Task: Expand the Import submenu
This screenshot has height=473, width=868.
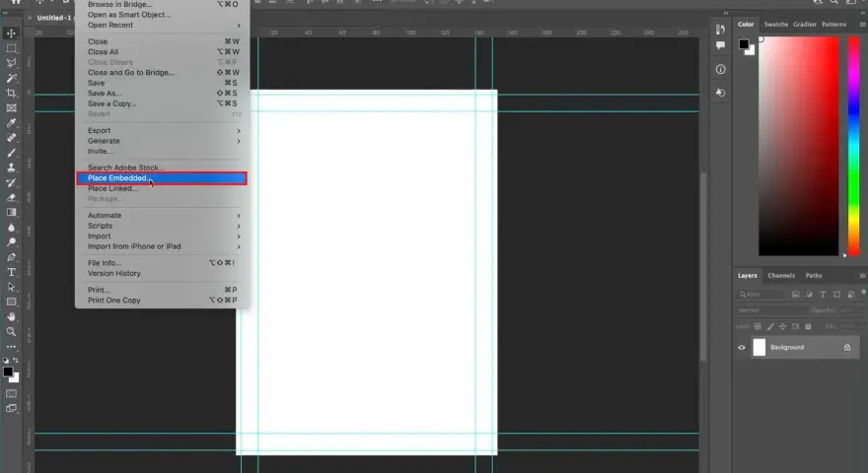Action: [163, 236]
